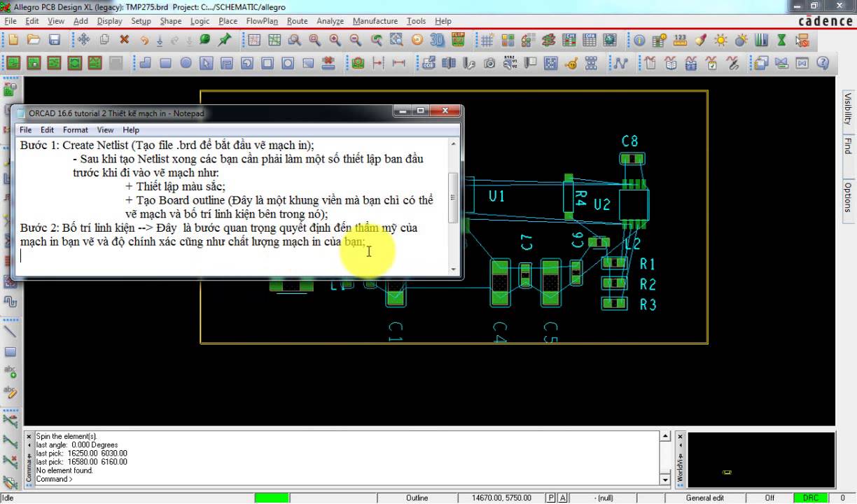Click the camera snapshot icon
Image resolution: width=857 pixels, height=504 pixels.
490,63
